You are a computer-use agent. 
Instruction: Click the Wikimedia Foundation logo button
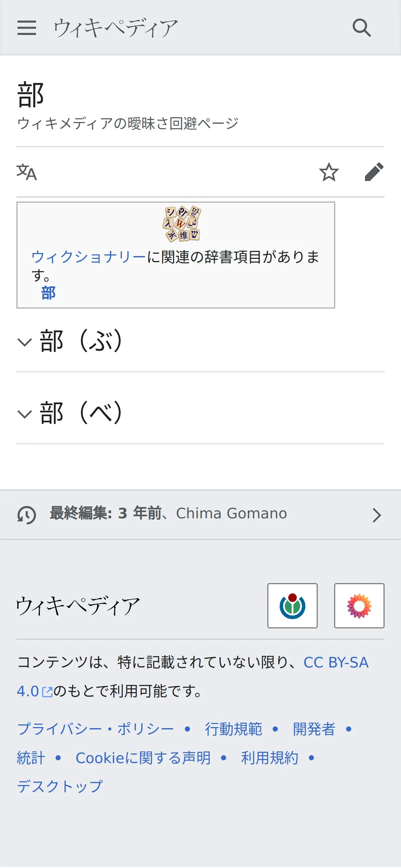pyautogui.click(x=292, y=606)
